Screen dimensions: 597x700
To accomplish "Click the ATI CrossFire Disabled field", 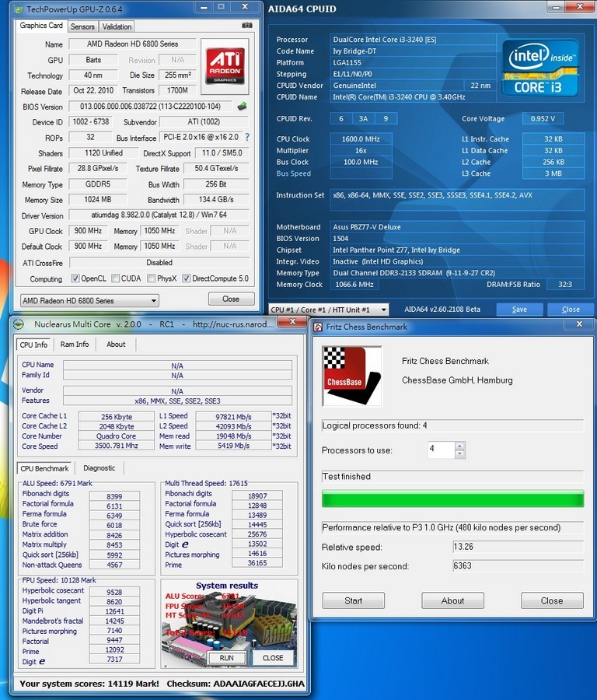I will coord(159,263).
